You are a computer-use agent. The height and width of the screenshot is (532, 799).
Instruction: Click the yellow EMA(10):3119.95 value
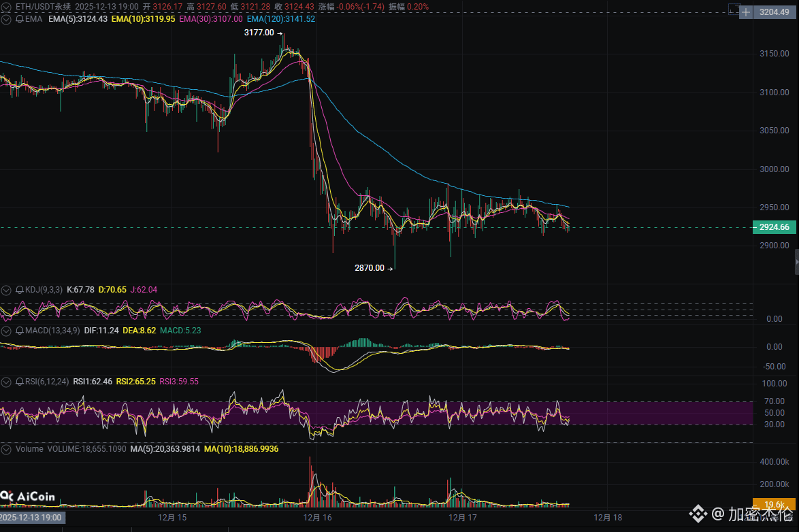click(x=143, y=19)
